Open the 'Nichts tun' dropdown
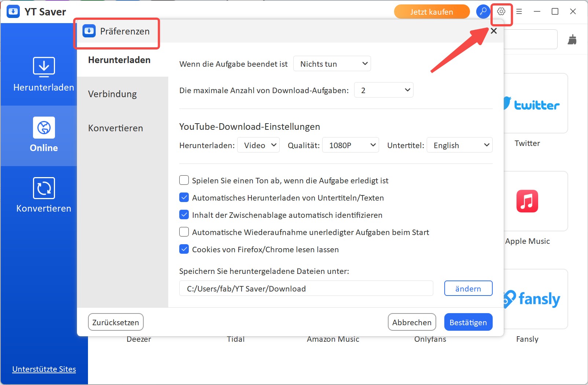 click(x=332, y=64)
